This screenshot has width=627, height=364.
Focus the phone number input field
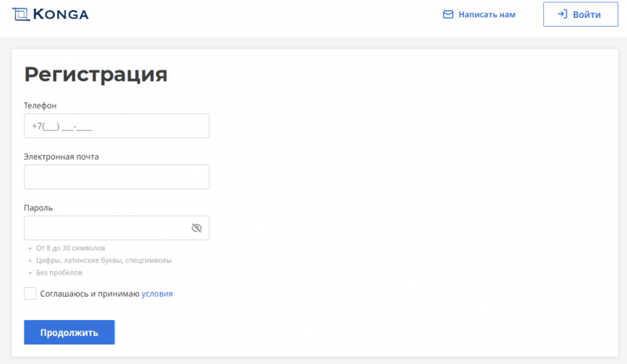coord(117,126)
